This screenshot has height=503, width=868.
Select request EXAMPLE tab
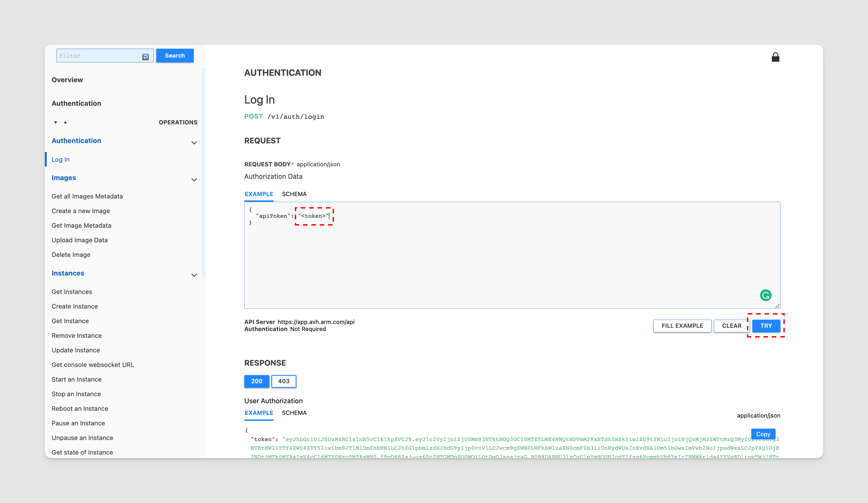click(x=259, y=194)
